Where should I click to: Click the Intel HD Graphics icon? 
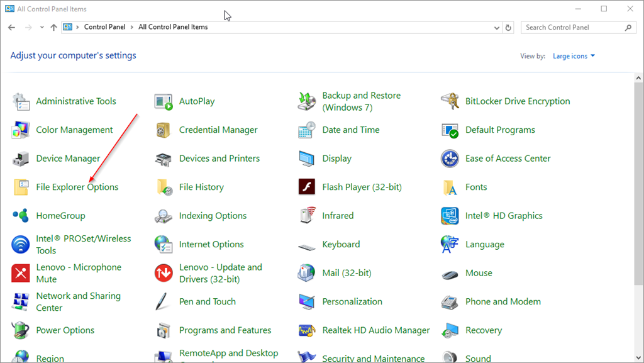tap(450, 216)
